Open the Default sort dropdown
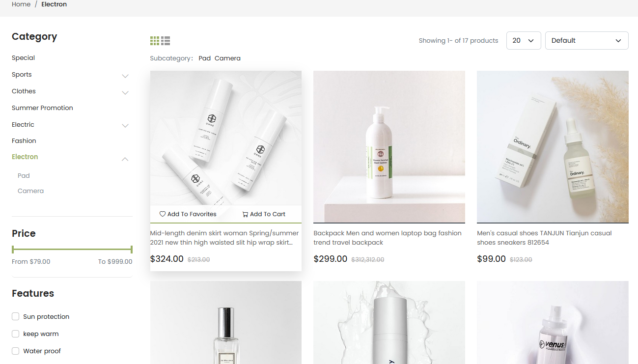 tap(587, 41)
